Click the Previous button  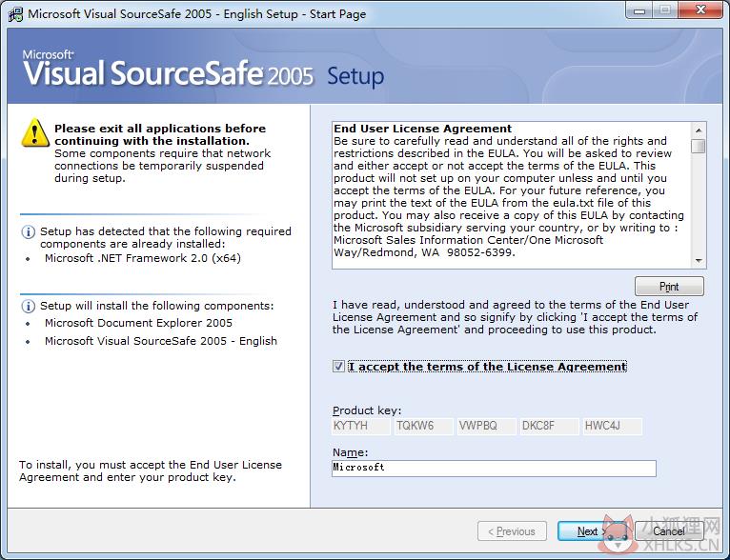512,531
